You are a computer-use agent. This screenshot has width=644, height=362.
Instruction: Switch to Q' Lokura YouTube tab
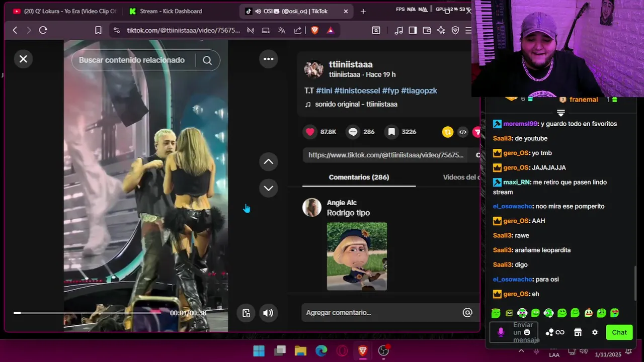tap(64, 11)
